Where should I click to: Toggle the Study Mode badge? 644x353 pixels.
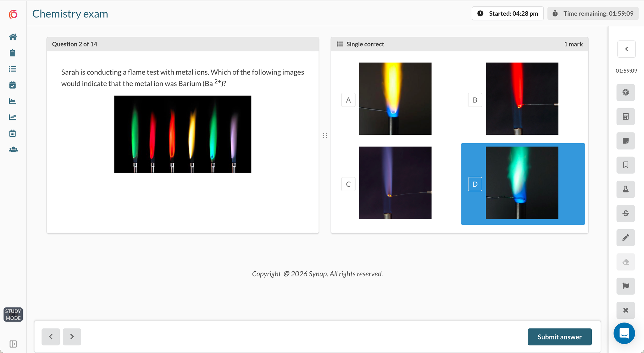(13, 314)
